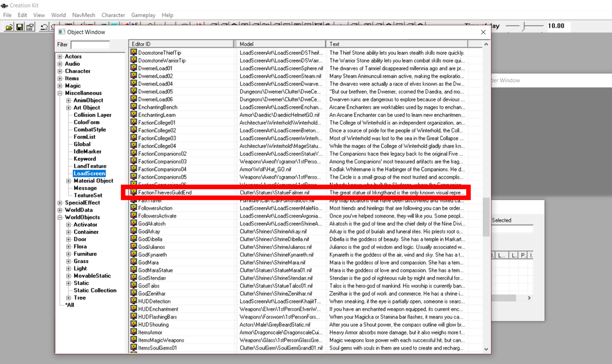
Task: Click the Open folder toolbar icon
Action: pyautogui.click(x=9, y=27)
